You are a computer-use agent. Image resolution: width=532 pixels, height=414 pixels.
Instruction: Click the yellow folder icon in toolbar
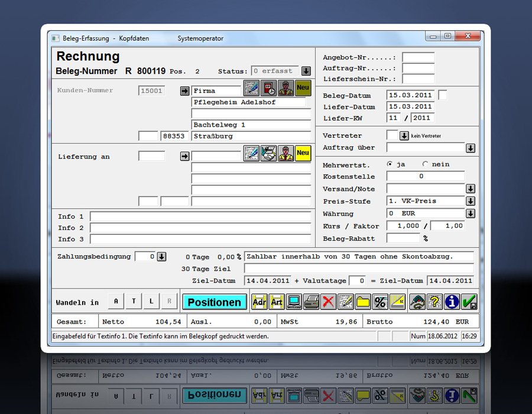(x=362, y=302)
